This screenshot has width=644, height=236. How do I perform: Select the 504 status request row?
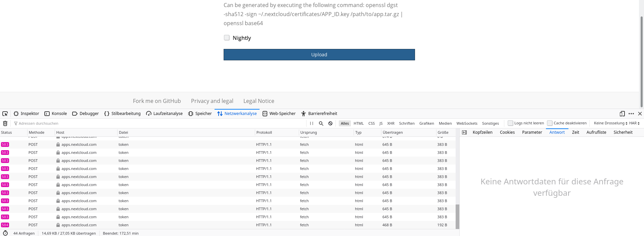point(228,225)
